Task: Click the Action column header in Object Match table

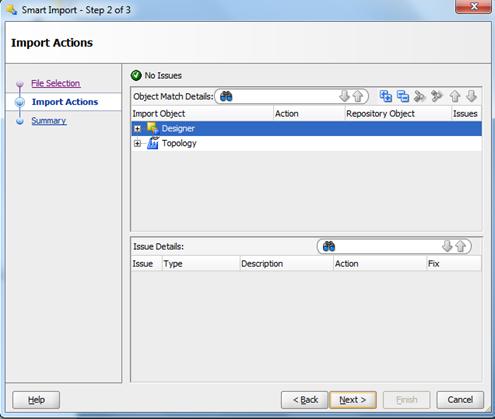Action: pos(309,114)
